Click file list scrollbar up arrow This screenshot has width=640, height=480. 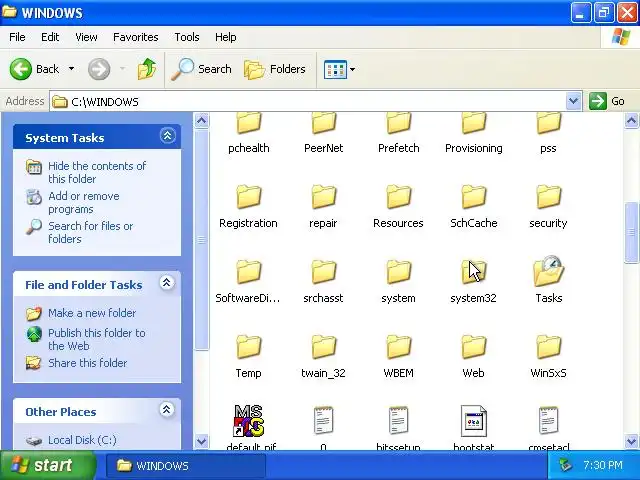pos(631,121)
